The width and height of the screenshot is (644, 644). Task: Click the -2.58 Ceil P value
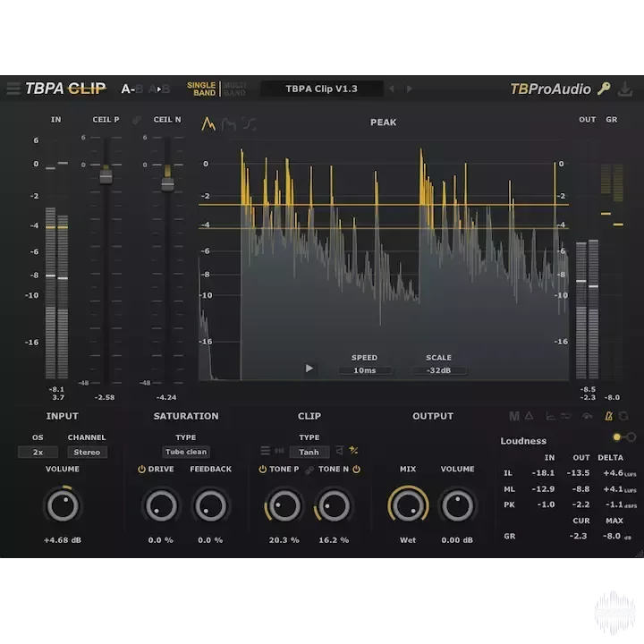coord(105,397)
